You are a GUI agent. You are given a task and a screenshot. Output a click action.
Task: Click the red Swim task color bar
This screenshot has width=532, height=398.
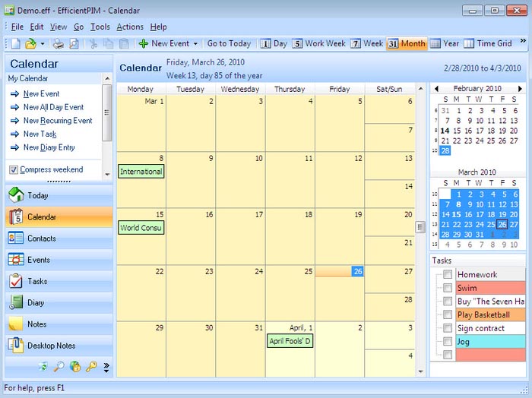pos(490,288)
